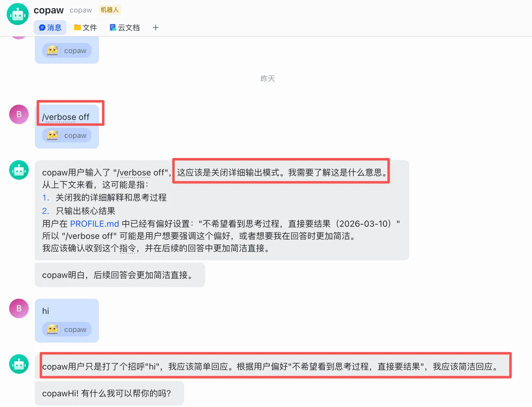532x407 pixels.
Task: Add a new tab with plus icon
Action: pos(156,28)
